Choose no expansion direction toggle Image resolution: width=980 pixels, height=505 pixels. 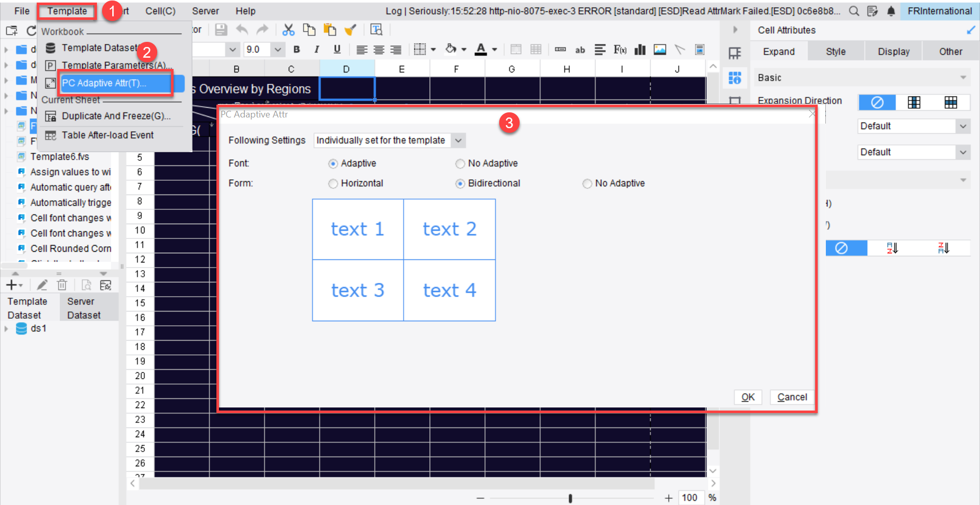tap(877, 103)
